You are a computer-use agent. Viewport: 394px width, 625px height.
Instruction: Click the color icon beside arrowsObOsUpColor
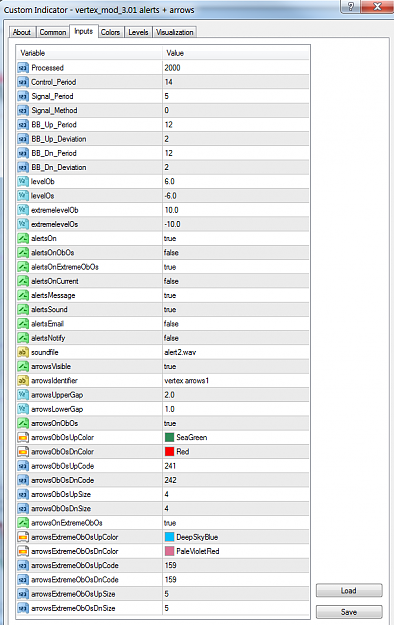(23, 438)
